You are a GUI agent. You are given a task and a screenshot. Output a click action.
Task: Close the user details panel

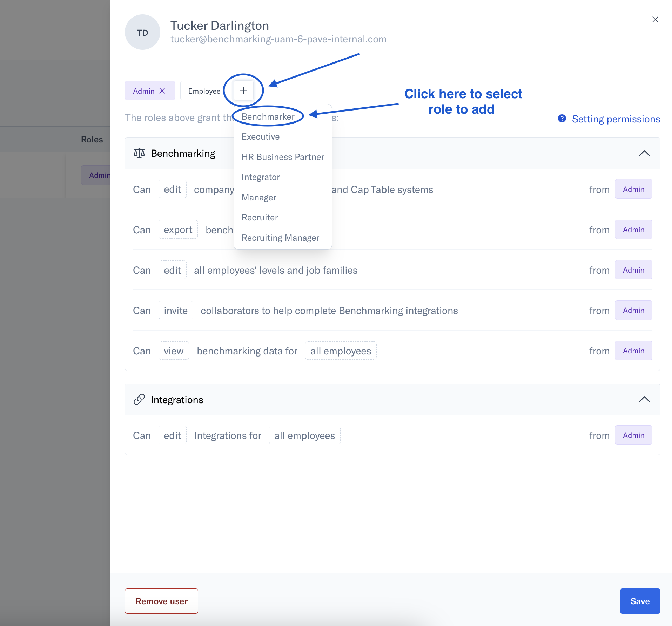(655, 20)
